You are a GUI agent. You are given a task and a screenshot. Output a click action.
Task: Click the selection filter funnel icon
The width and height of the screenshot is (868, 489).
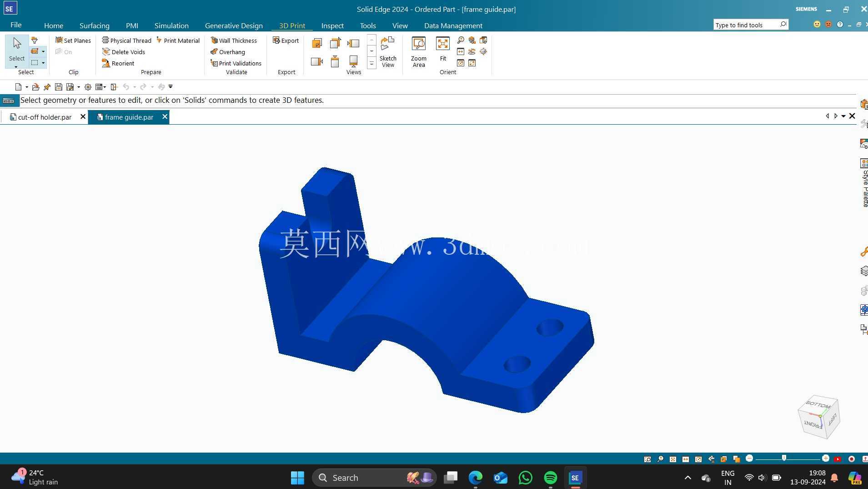35,40
